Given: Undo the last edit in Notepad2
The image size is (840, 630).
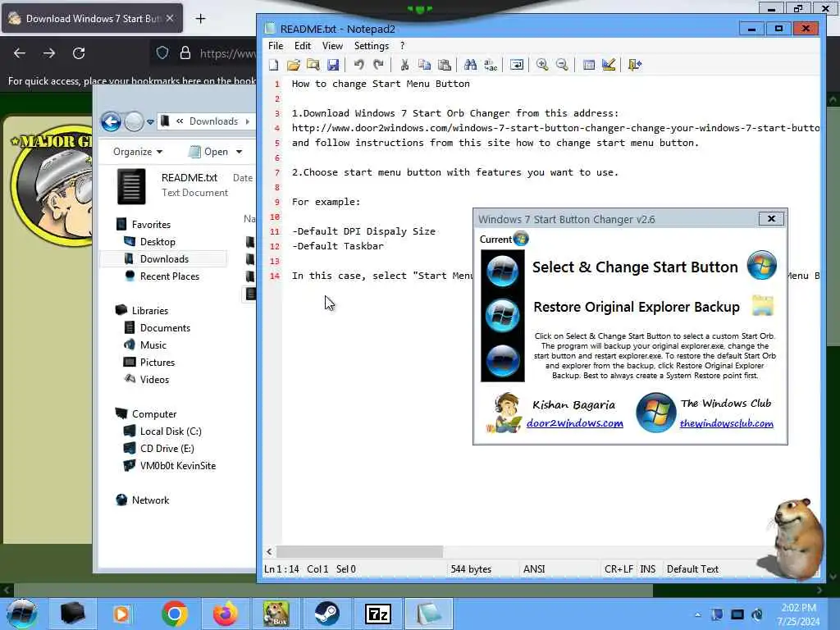Looking at the screenshot, I should [358, 65].
